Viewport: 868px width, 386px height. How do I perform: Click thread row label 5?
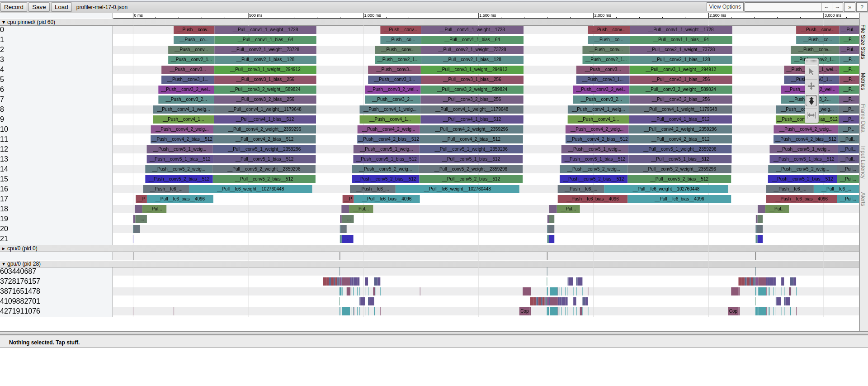pos(2,80)
